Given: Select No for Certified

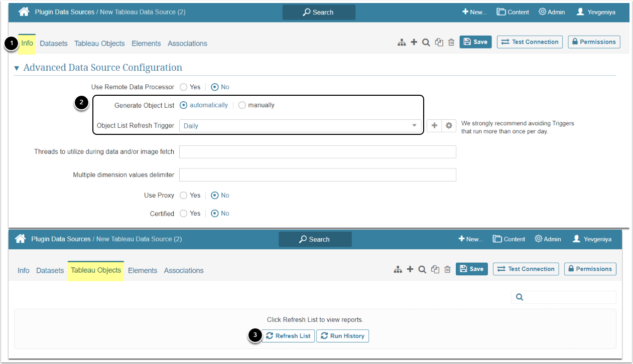Looking at the screenshot, I should pyautogui.click(x=215, y=213).
